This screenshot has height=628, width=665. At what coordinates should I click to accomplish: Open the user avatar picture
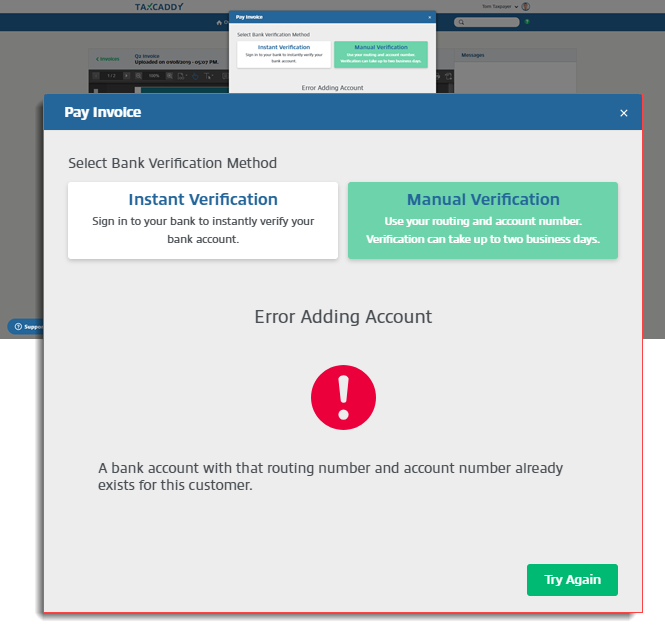(x=525, y=6)
